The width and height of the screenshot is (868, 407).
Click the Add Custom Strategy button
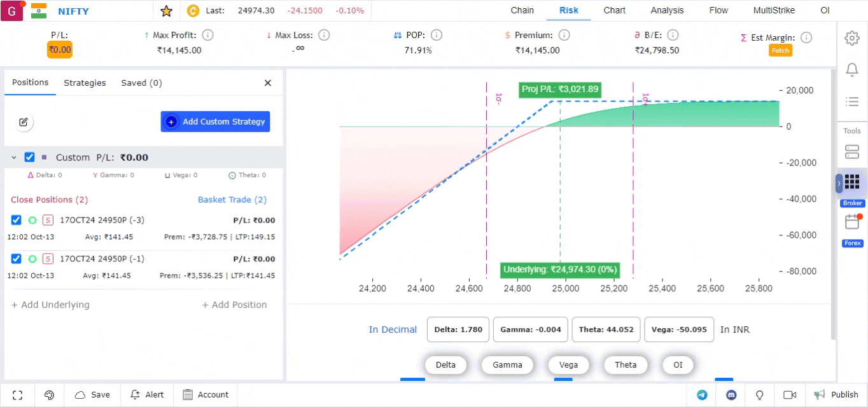pos(215,121)
